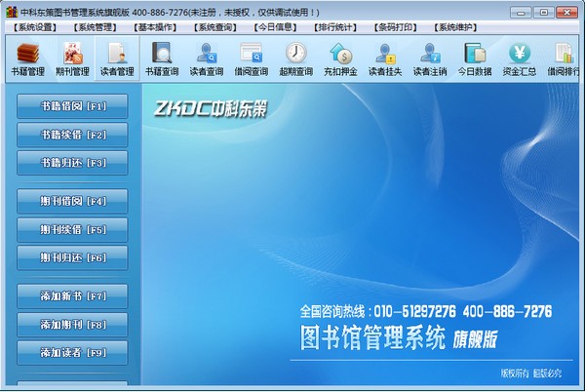This screenshot has height=392, width=585.
Task: Click the 读者注销 toolbar icon
Action: coord(430,59)
